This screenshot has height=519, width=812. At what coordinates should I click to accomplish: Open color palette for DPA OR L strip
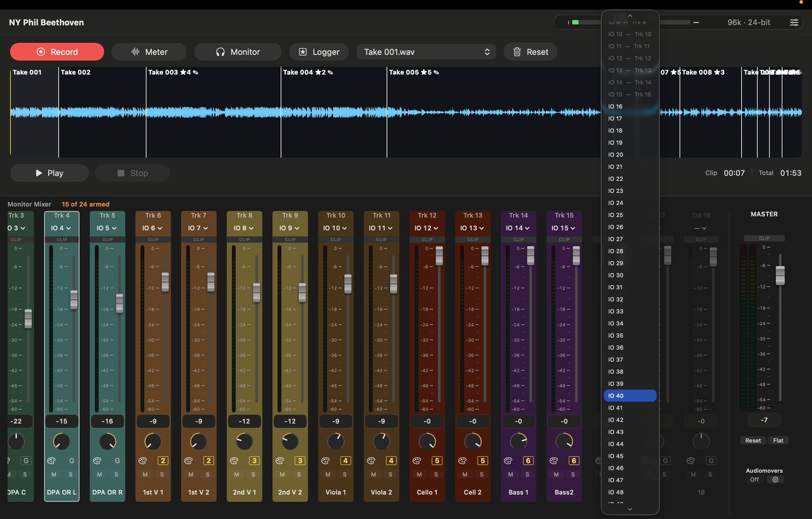click(51, 461)
